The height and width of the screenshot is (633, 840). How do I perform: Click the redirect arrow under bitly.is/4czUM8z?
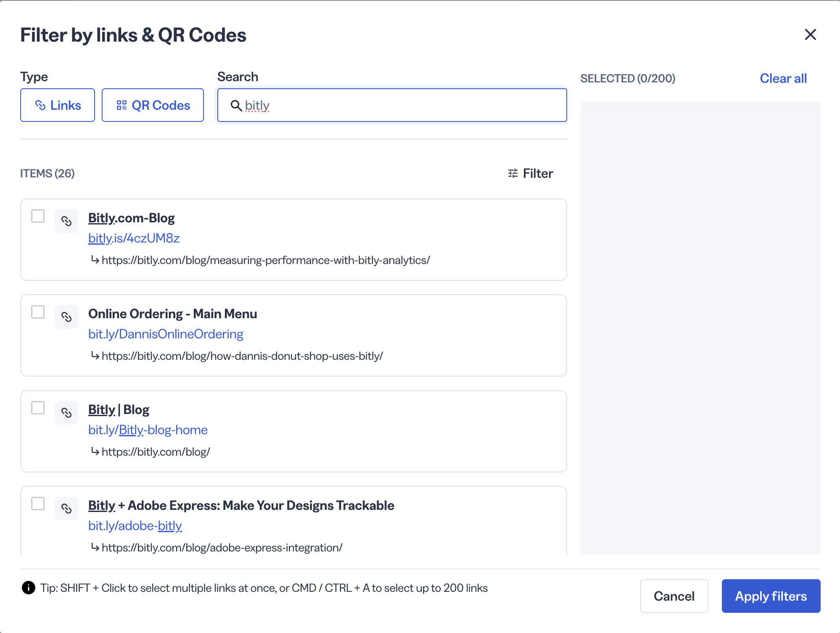(x=95, y=260)
